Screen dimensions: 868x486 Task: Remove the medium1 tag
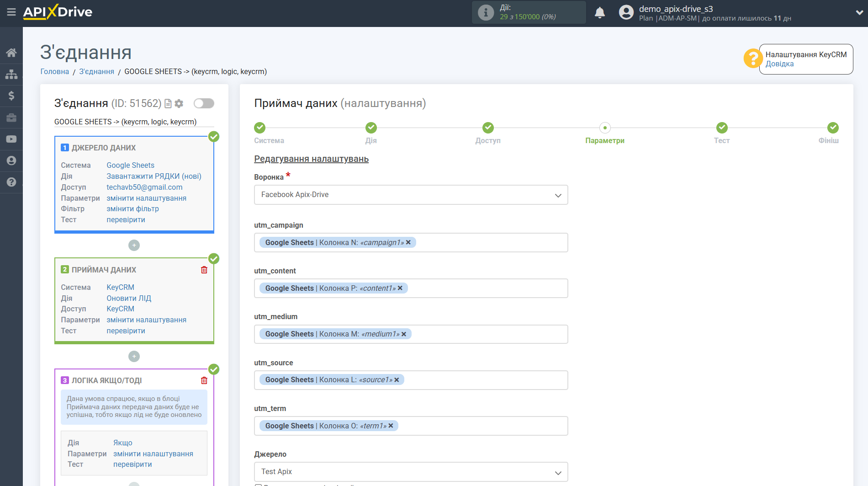tap(404, 334)
